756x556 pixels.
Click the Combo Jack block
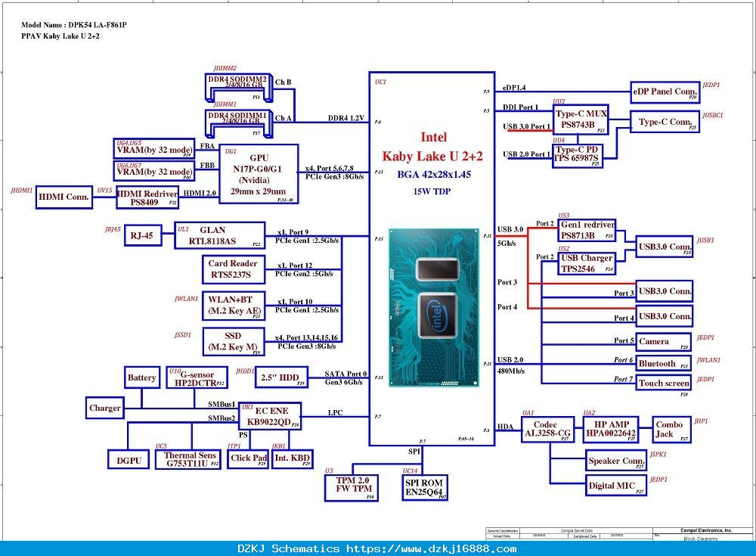671,430
